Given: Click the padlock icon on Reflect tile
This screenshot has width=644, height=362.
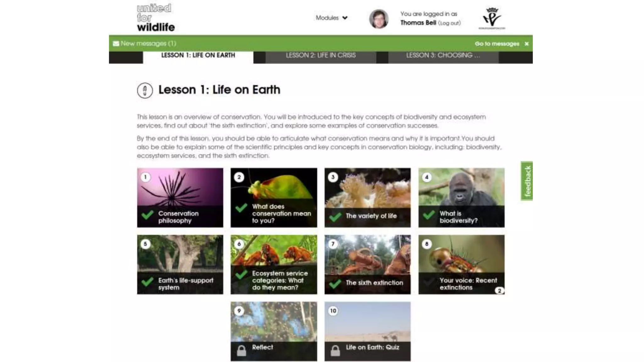Looking at the screenshot, I should pyautogui.click(x=241, y=350).
